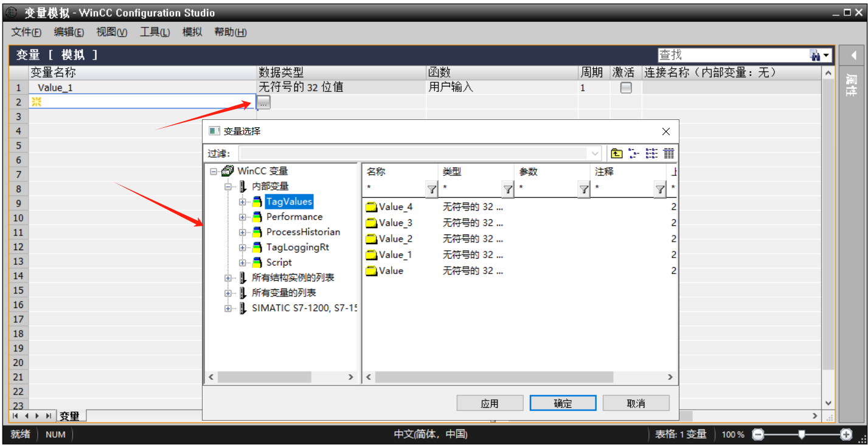Open the 模拟 menu
Screen dimensions: 868x445
(x=192, y=32)
